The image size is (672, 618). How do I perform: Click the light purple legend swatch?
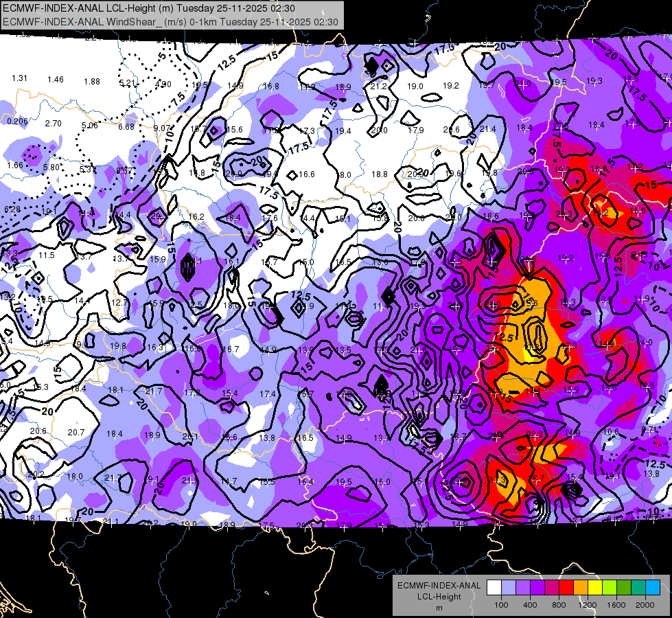[x=523, y=587]
